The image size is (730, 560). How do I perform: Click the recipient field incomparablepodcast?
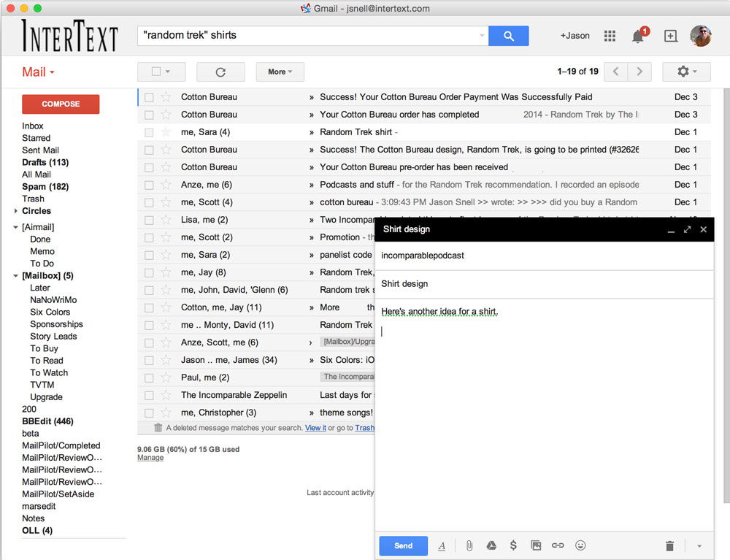[544, 256]
